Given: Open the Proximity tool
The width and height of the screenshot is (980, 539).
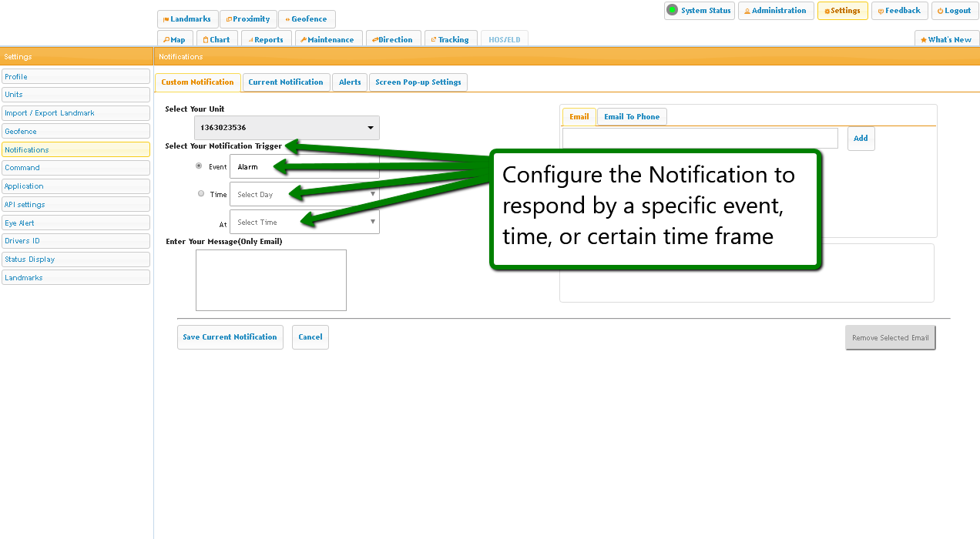Looking at the screenshot, I should (248, 19).
